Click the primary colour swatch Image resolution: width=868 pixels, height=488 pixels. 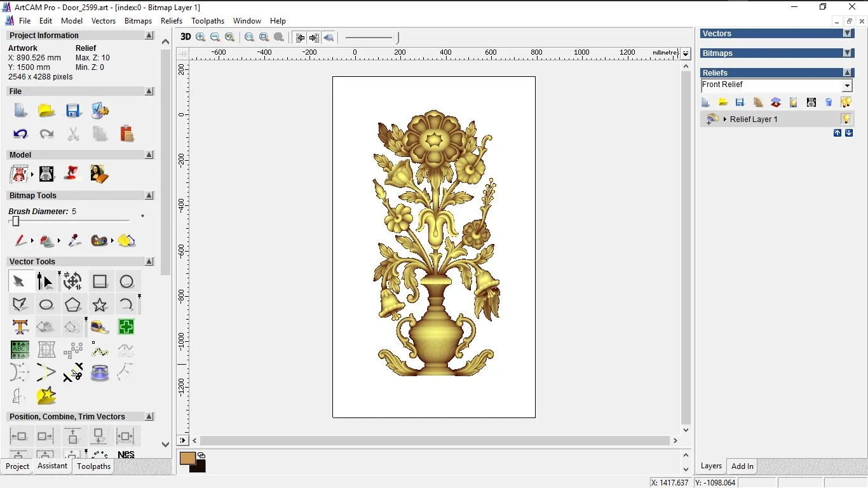click(x=187, y=458)
